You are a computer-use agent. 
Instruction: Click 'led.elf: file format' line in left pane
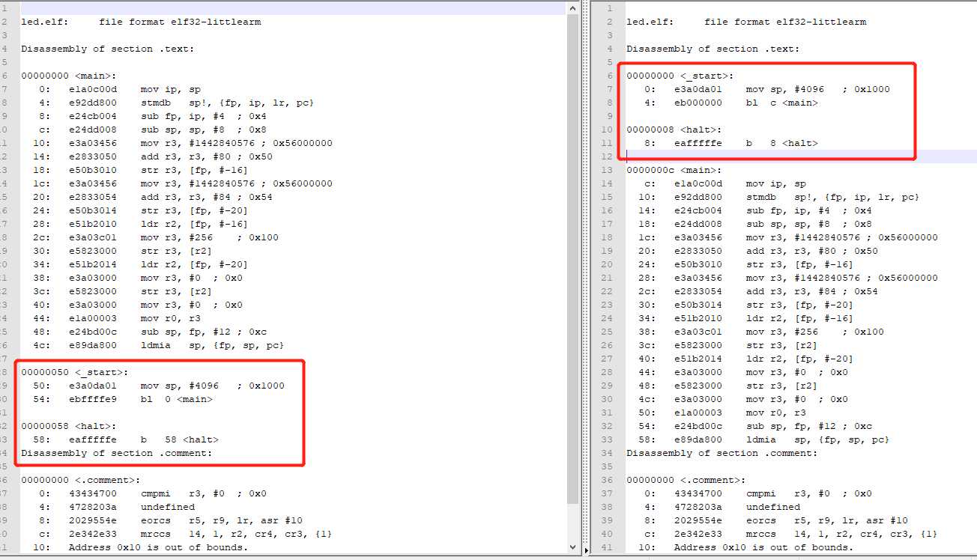click(141, 22)
